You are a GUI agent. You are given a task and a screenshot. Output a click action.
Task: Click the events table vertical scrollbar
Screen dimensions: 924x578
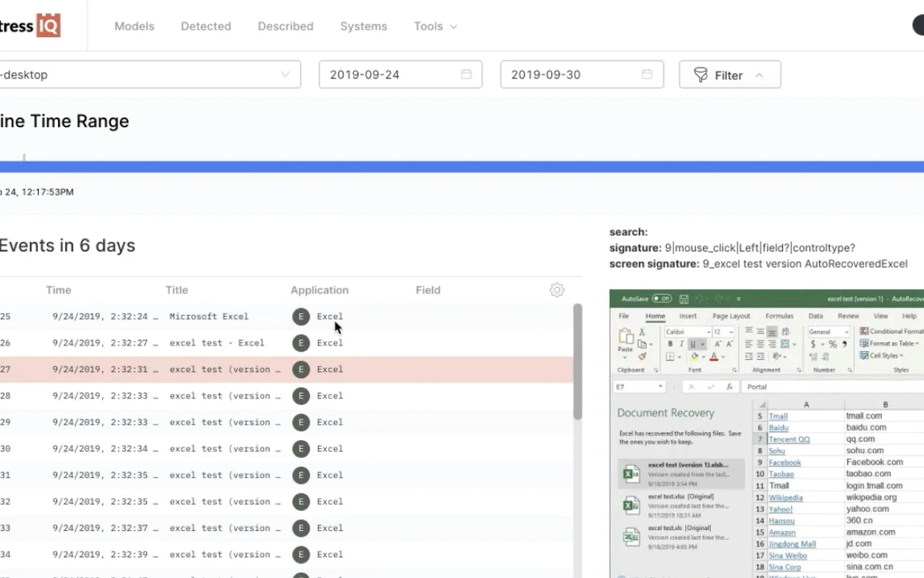click(x=577, y=362)
